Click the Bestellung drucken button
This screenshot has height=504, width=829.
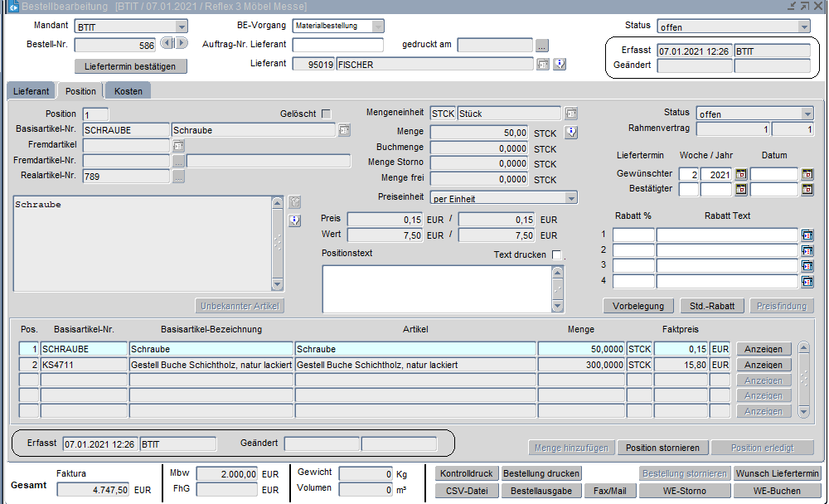coord(542,474)
